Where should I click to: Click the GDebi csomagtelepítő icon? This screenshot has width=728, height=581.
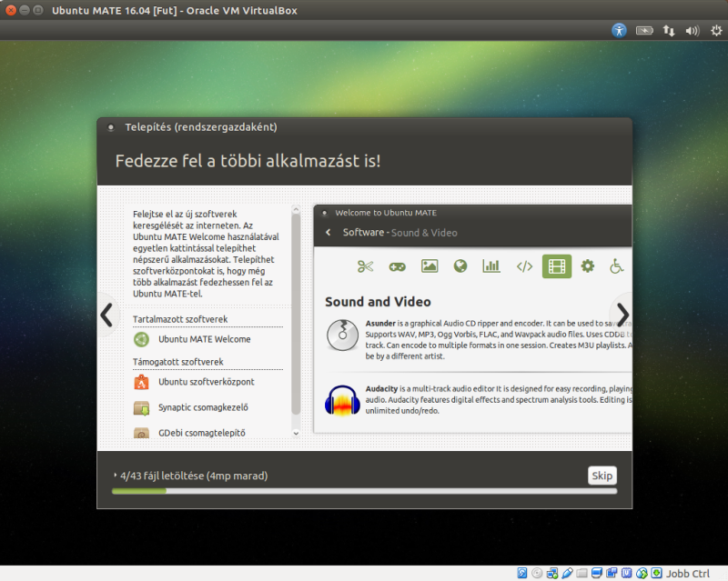[x=141, y=433]
